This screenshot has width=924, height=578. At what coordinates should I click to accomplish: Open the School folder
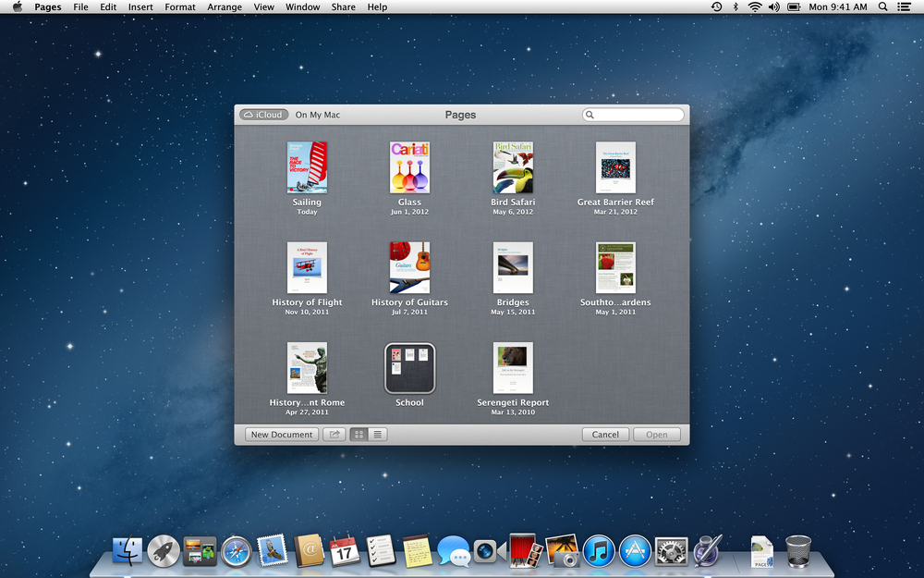(x=409, y=369)
